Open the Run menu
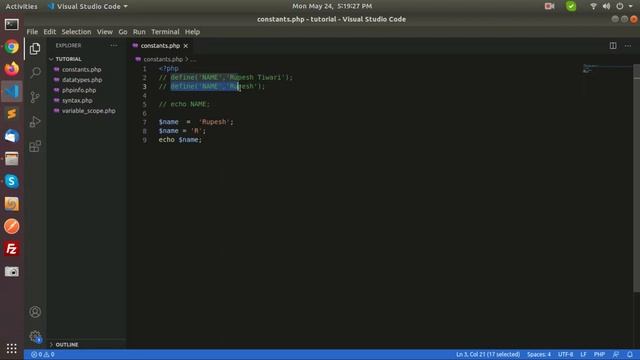The image size is (640, 360). coord(139,32)
